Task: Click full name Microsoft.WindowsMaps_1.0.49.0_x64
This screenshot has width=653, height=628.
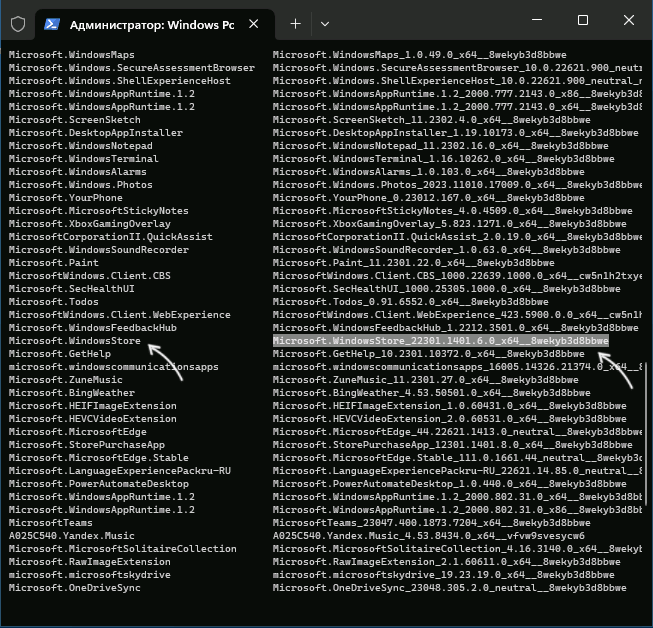Action: coord(420,55)
